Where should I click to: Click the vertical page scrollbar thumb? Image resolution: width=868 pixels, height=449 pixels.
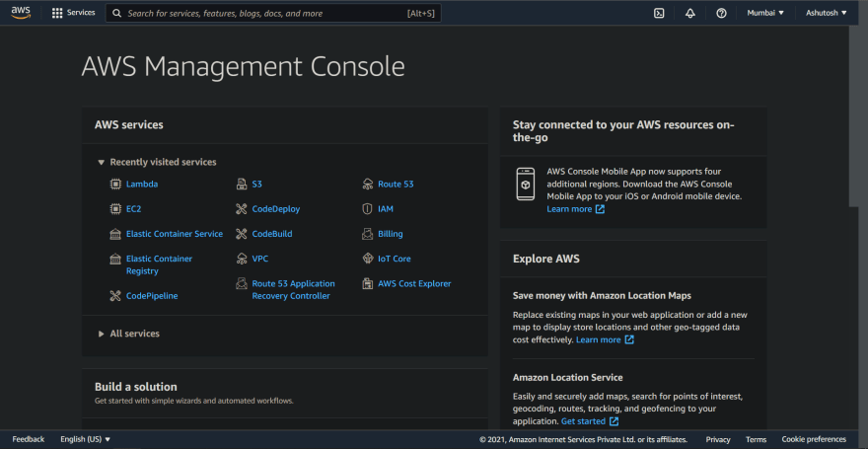pyautogui.click(x=853, y=116)
